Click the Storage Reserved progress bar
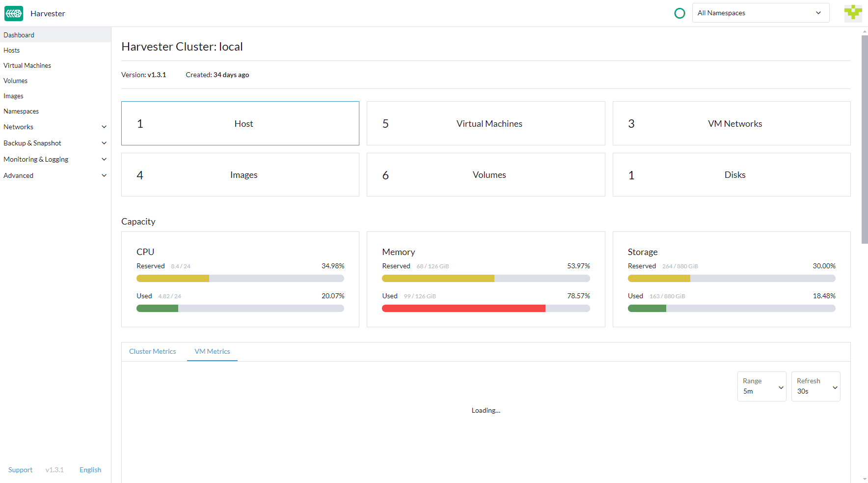This screenshot has height=483, width=868. pyautogui.click(x=732, y=279)
